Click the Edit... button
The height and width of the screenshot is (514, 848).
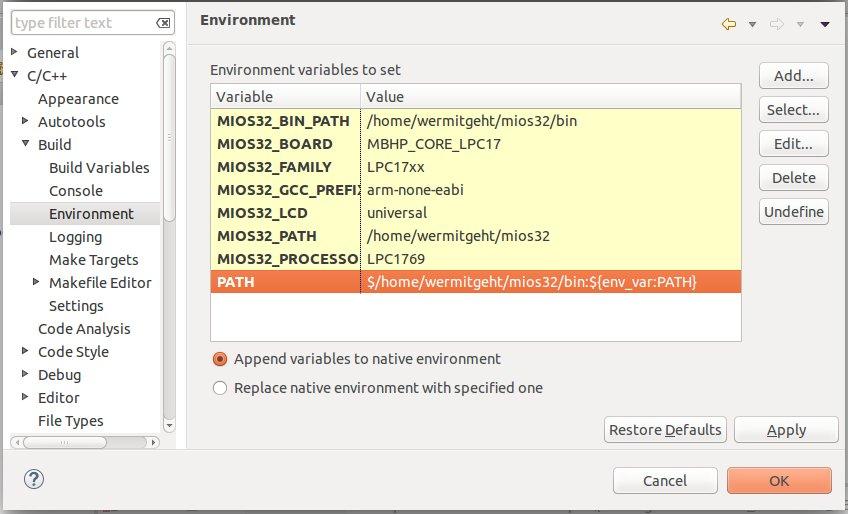coord(793,144)
